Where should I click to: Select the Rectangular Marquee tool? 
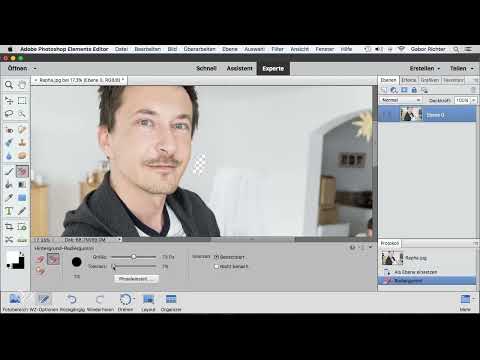[x=22, y=101]
